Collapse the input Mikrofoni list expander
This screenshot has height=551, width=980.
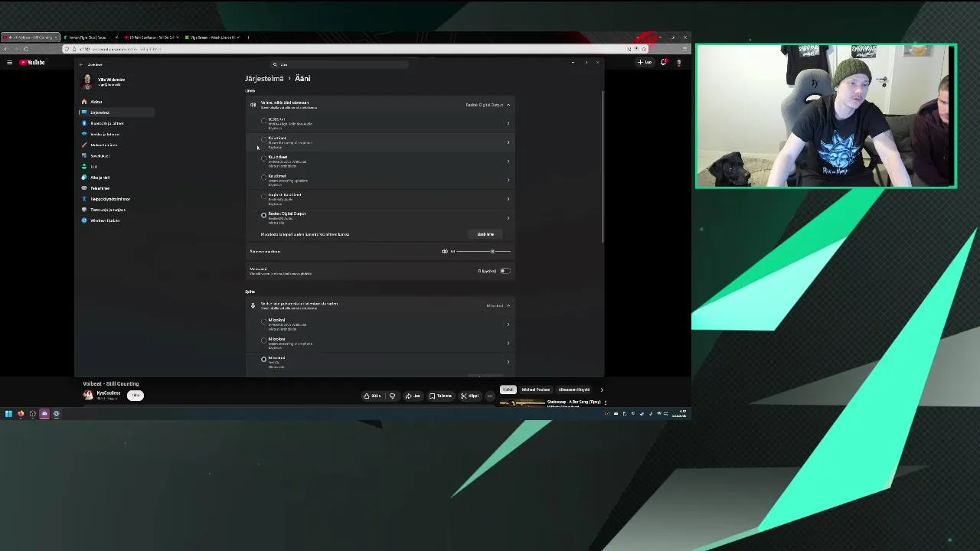[x=508, y=305]
